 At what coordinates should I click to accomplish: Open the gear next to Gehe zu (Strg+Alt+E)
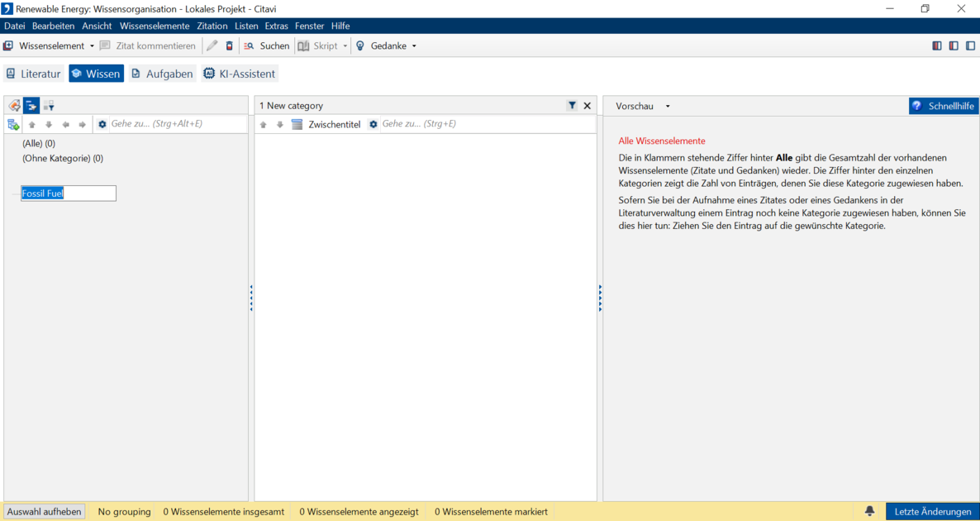(102, 124)
